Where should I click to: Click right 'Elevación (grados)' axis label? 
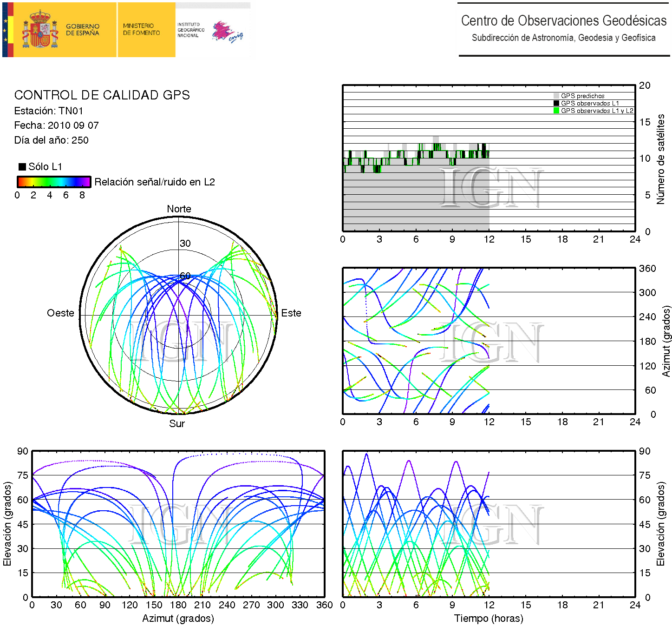pos(660,524)
